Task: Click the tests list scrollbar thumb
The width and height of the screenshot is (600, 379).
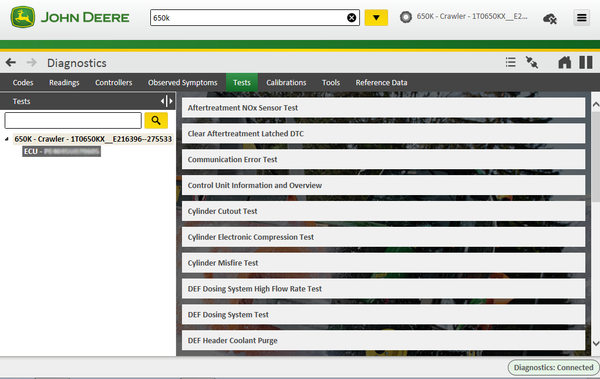Action: [596, 156]
